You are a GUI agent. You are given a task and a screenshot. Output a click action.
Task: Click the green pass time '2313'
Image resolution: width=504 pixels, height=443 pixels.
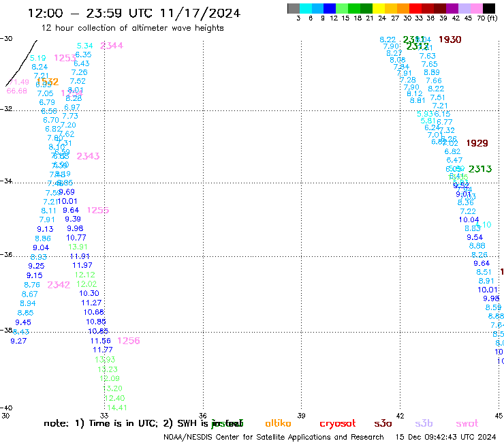point(480,169)
